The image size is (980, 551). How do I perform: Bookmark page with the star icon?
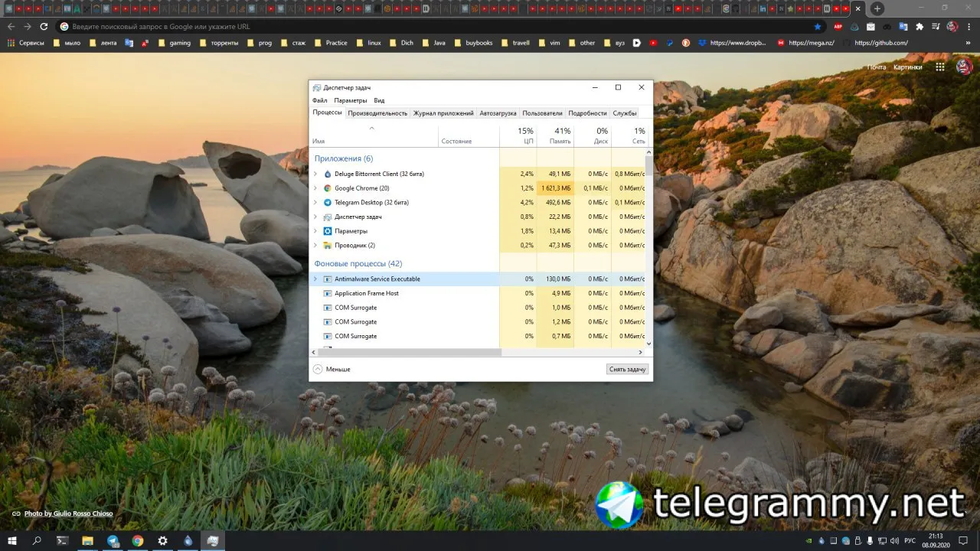click(x=818, y=26)
